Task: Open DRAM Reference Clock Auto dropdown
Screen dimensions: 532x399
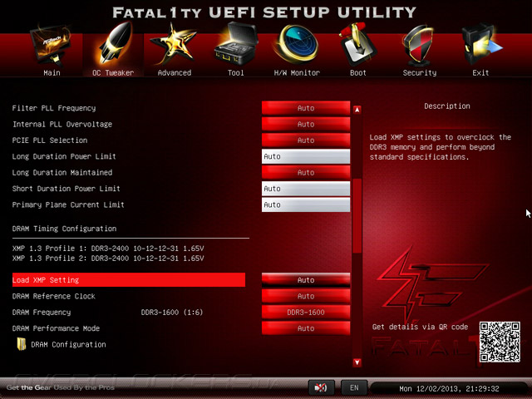Action: click(306, 296)
